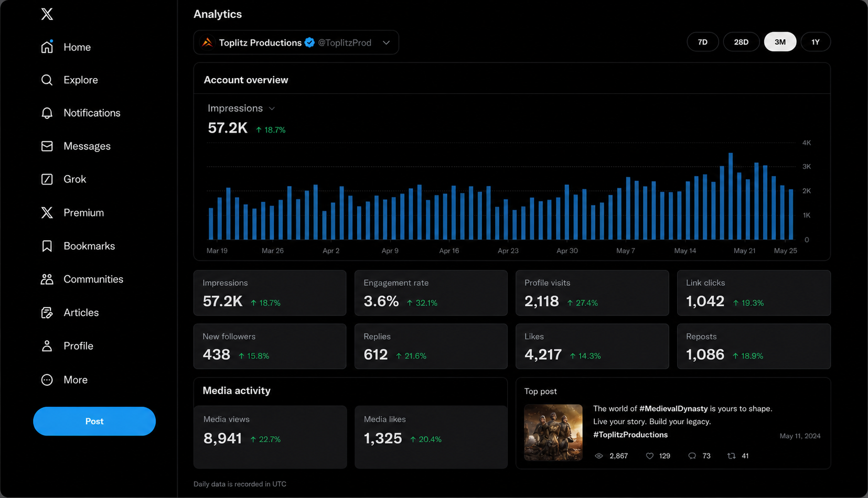
Task: Click the 'May 11, 2024' post date
Action: 800,436
